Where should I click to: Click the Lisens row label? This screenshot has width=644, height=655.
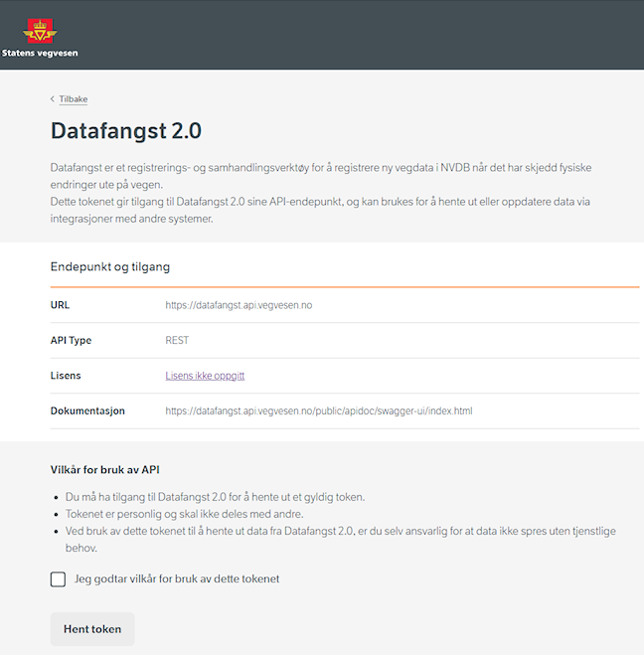click(x=66, y=376)
